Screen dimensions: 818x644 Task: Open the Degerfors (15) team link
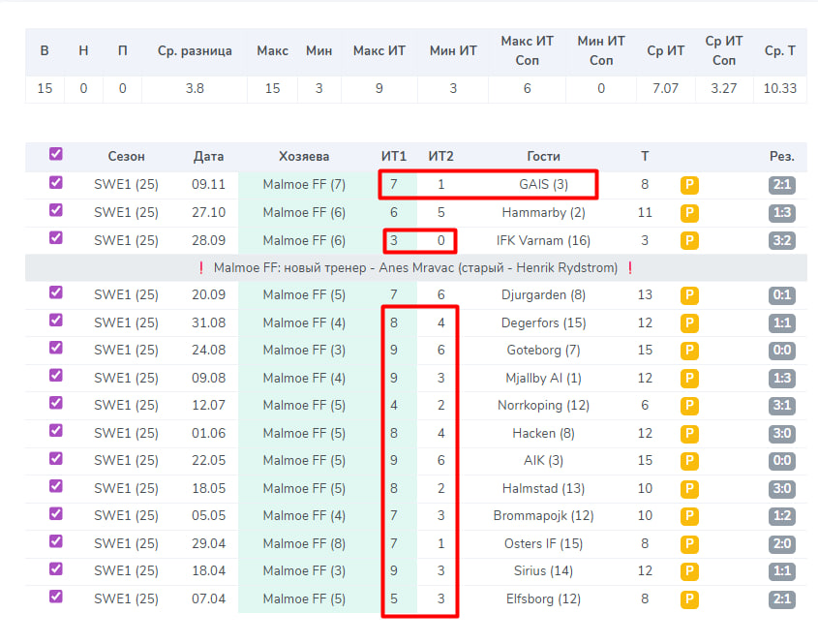(x=543, y=322)
